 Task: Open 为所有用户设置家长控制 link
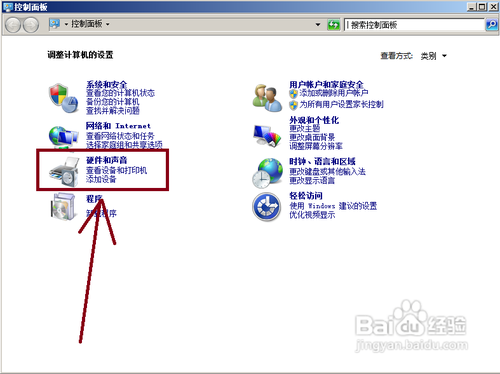click(341, 105)
